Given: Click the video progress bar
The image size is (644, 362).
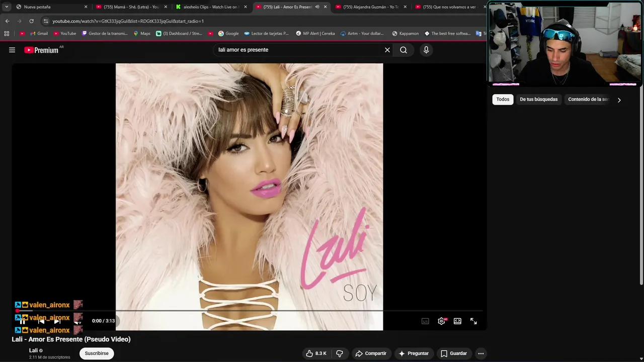Looking at the screenshot, I should (x=249, y=311).
